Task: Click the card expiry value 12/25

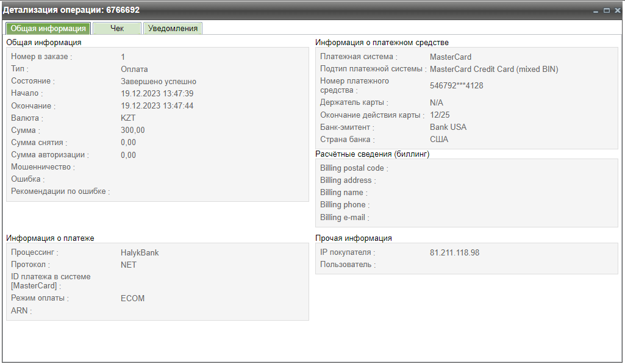Action: pos(440,115)
